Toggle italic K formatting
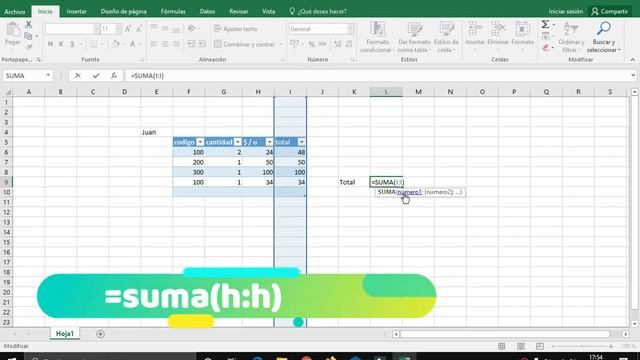 point(61,44)
